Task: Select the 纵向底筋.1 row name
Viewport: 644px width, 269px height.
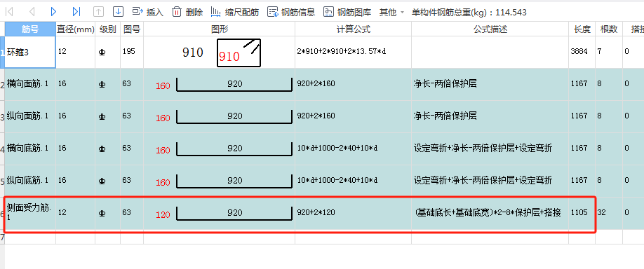Action: 30,181
